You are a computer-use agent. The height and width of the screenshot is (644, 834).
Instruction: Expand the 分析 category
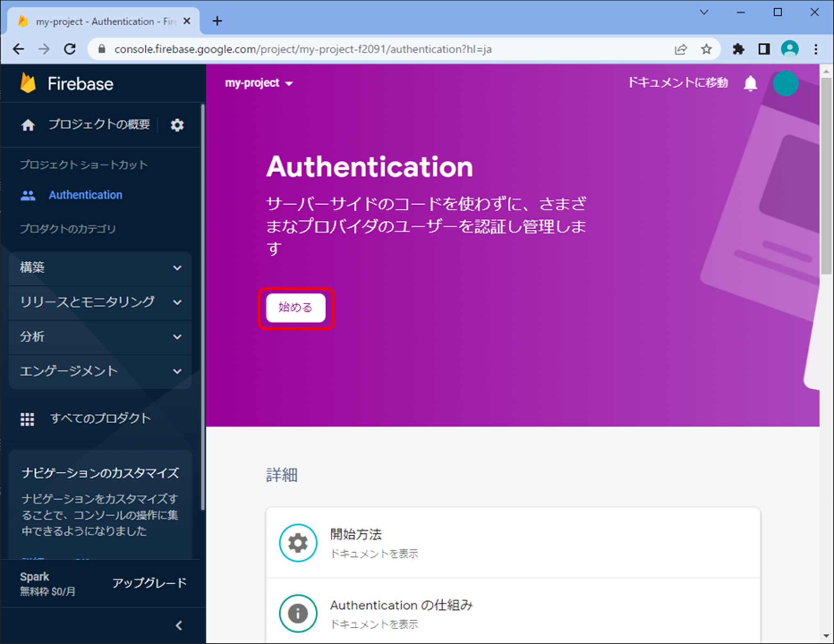click(x=100, y=337)
